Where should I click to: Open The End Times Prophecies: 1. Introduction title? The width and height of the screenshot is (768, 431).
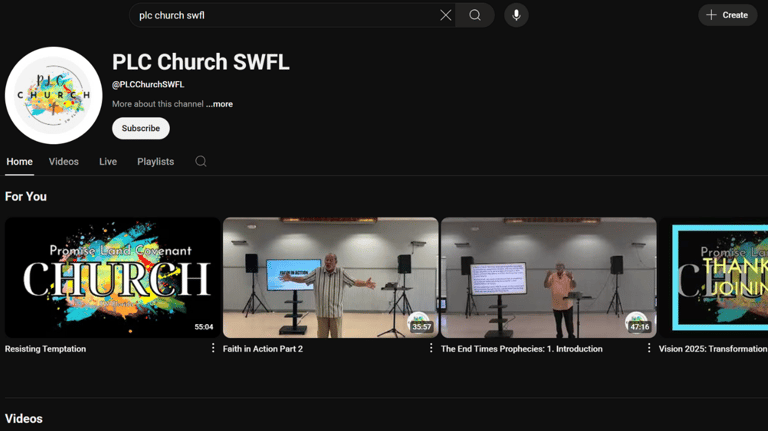(x=522, y=349)
